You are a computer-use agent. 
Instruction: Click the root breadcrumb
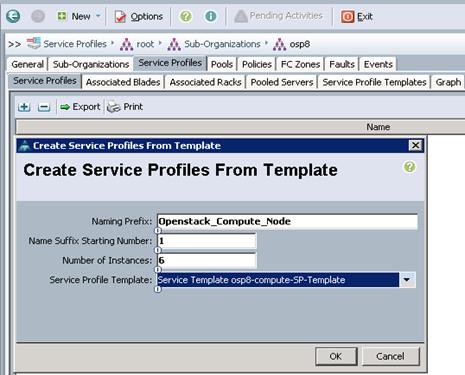[145, 44]
